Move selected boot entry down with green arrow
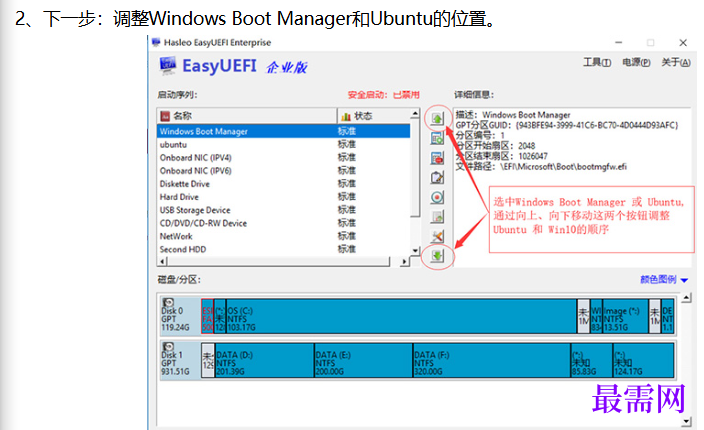The width and height of the screenshot is (704, 430). 437,256
